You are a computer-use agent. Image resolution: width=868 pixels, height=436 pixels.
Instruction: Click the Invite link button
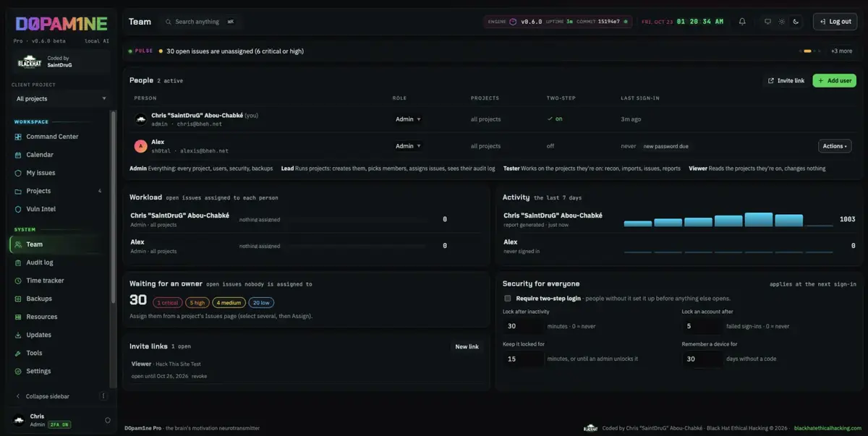[x=786, y=81]
